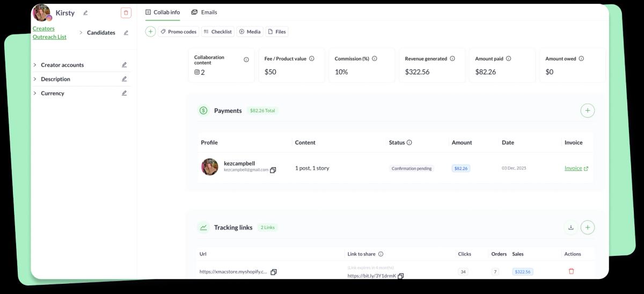This screenshot has height=294, width=644.
Task: Show info for Collaboration content
Action: [246, 60]
